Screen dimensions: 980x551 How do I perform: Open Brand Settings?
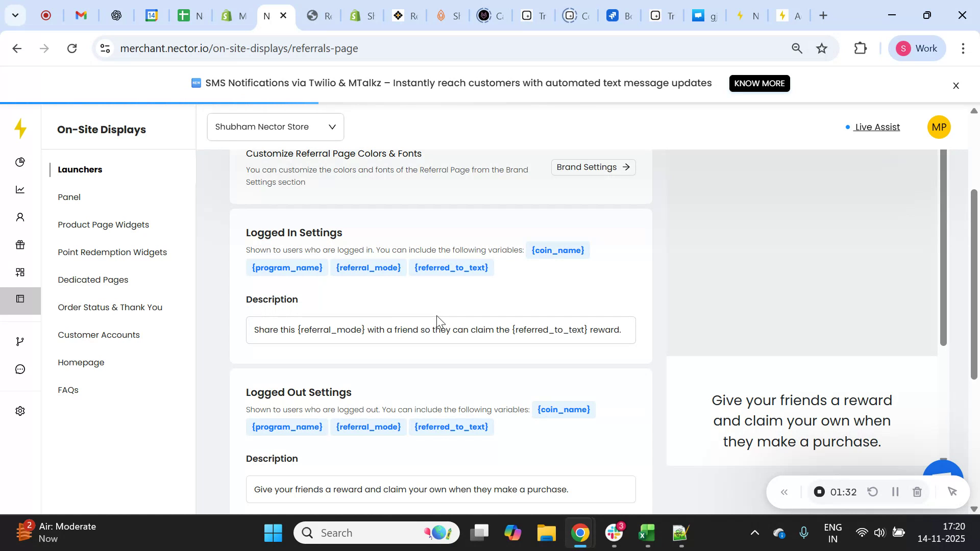click(593, 167)
